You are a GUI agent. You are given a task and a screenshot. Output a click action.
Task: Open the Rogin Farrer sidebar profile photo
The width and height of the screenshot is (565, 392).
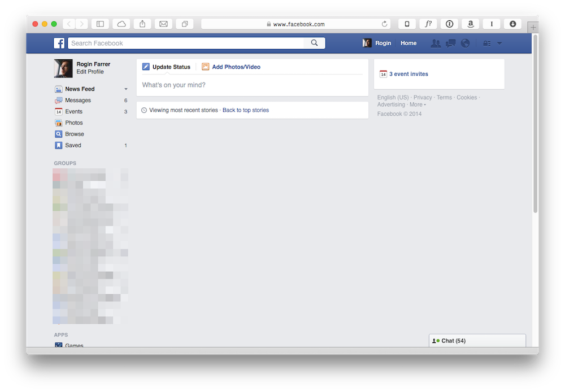pyautogui.click(x=63, y=68)
